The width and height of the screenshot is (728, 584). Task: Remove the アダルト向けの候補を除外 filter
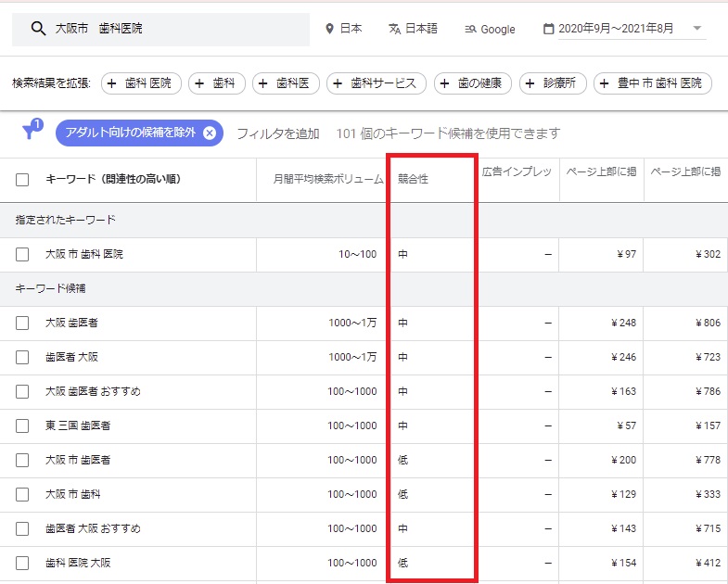click(210, 133)
